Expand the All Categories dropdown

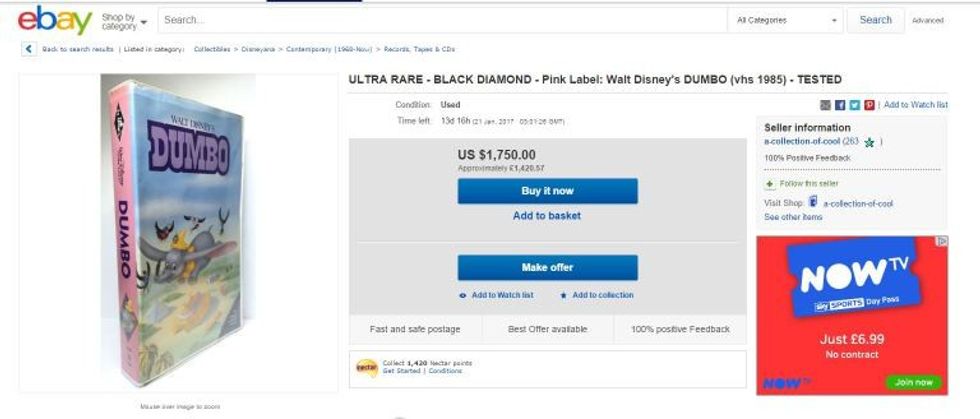click(x=786, y=20)
